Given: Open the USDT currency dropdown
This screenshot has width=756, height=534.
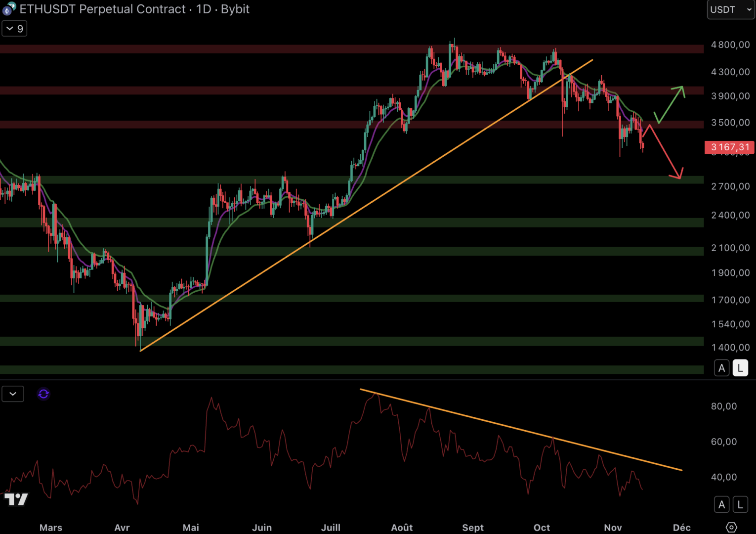Looking at the screenshot, I should [730, 9].
